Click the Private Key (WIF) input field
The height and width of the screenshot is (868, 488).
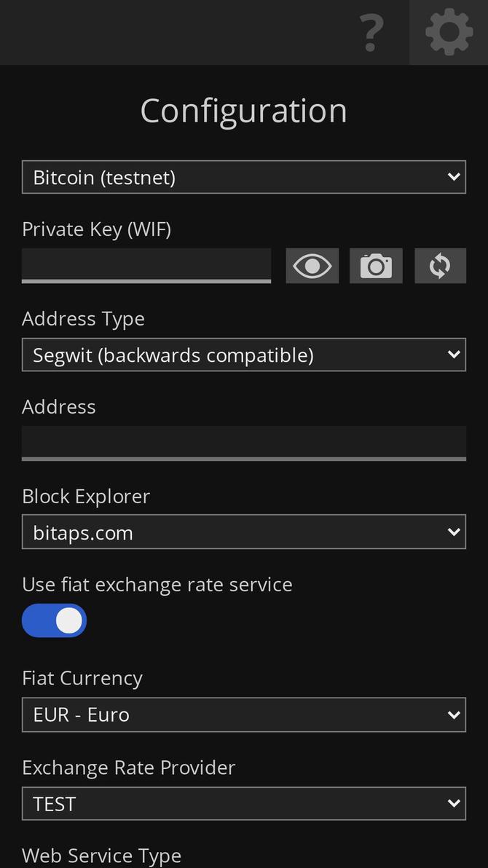tap(146, 265)
